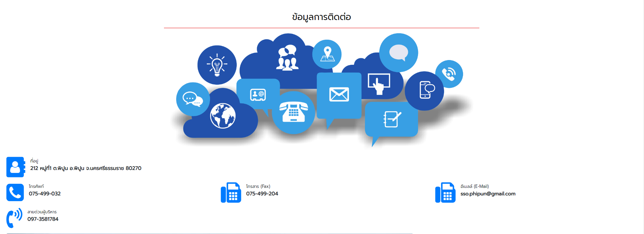Image resolution: width=644 pixels, height=234 pixels.
Task: Click the map location pin circle
Action: point(327,54)
